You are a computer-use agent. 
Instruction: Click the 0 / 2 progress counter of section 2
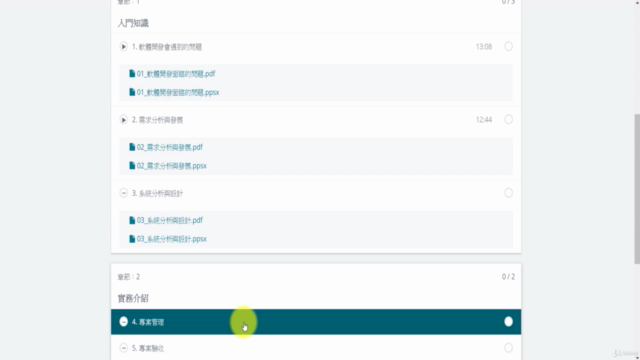tap(508, 277)
